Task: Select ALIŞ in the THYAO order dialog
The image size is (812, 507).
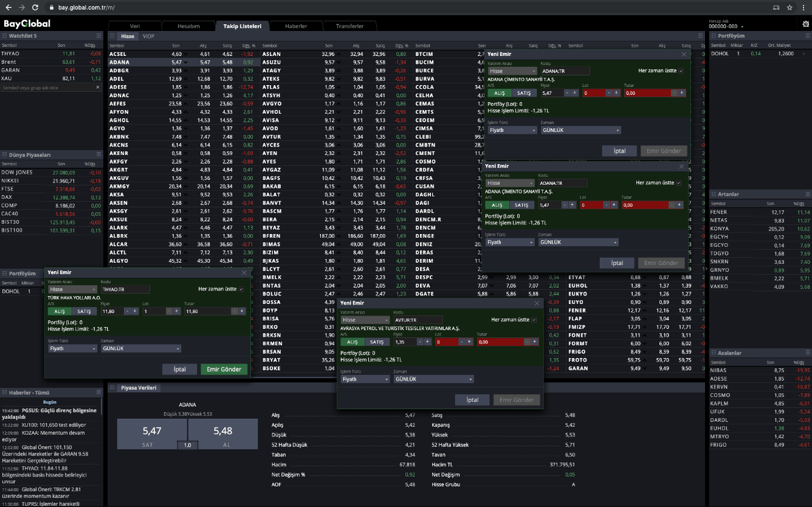Action: 60,311
